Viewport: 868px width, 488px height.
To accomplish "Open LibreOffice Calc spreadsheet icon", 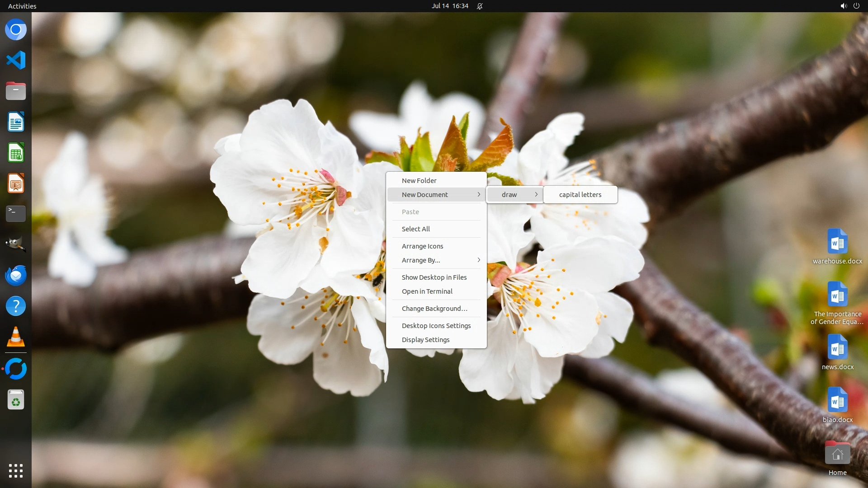I will point(16,153).
